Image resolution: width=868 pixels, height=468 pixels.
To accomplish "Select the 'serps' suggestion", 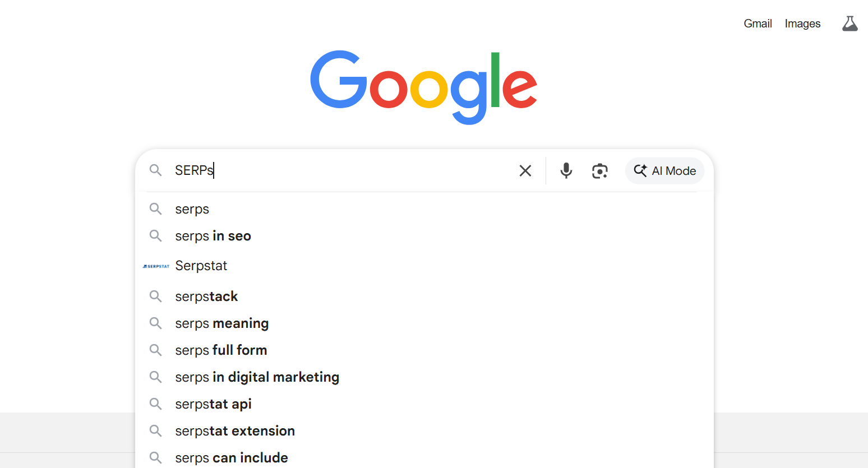I will tap(192, 209).
